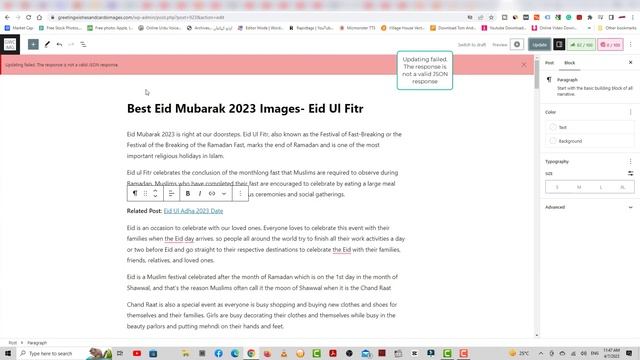Click the post title heading
Viewport: 640px width, 360px height.
point(245,109)
